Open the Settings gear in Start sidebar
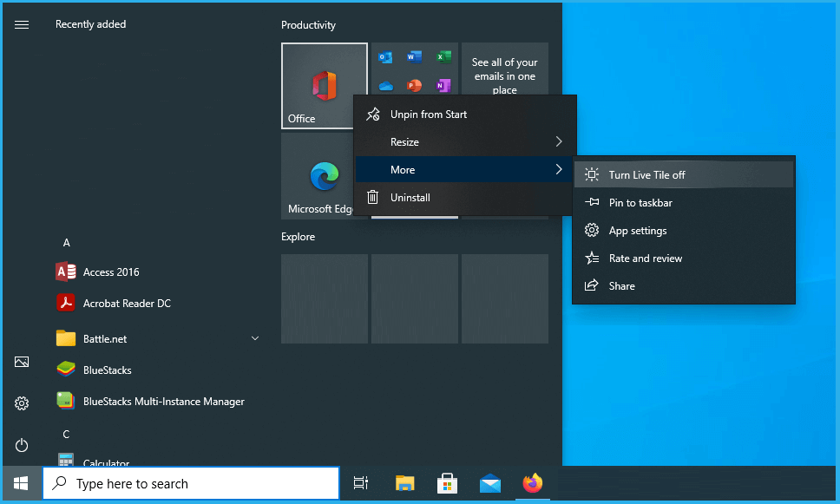The image size is (840, 504). 21,403
